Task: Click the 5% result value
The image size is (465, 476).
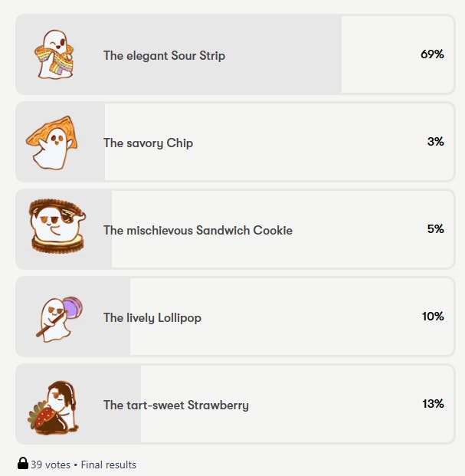Action: 436,229
